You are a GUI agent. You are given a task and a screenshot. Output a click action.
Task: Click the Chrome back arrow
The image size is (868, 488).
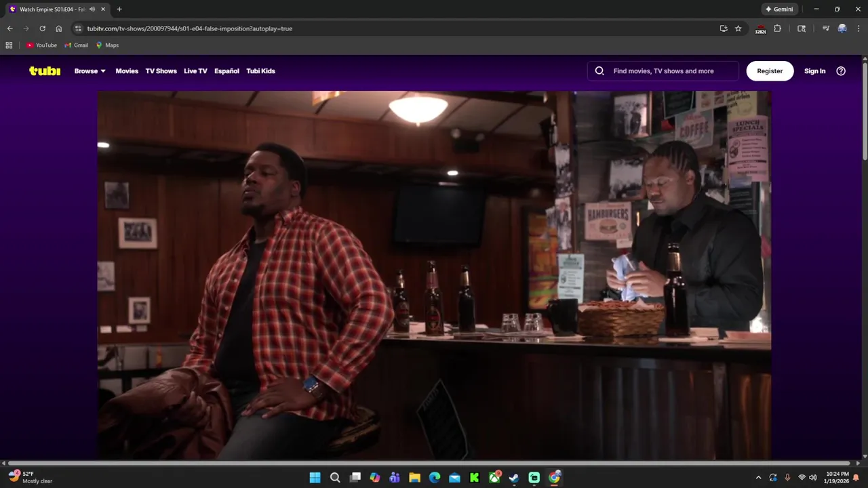tap(9, 28)
